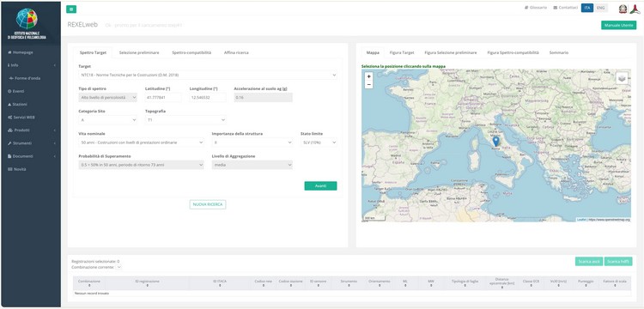Open Forme d'onda in the sidebar
The image size is (644, 309).
tap(25, 78)
